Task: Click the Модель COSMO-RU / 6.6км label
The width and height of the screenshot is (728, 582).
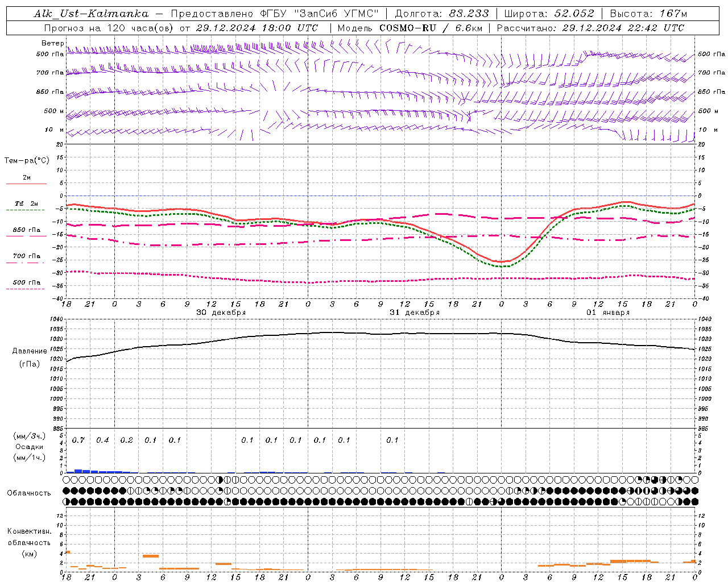Action: pos(409,28)
